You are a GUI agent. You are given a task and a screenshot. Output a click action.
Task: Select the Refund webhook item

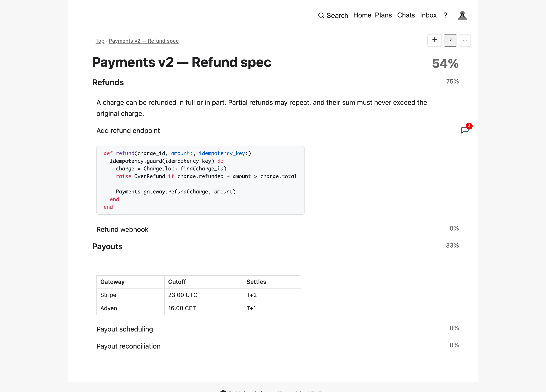pos(122,229)
